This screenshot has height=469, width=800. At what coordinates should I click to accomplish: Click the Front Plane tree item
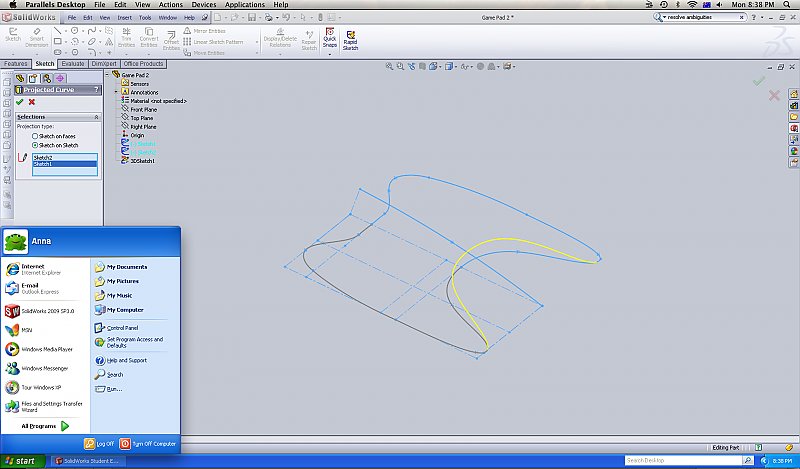tap(143, 110)
